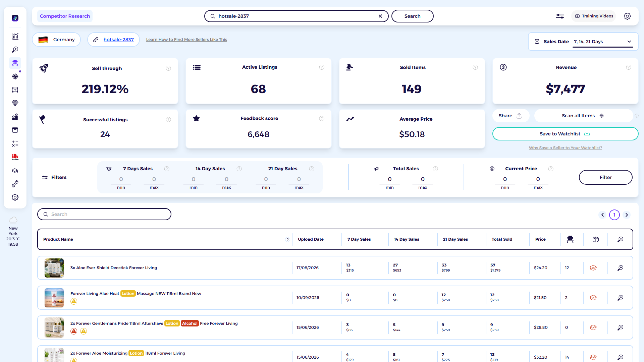Viewport: 644px width, 362px height.
Task: Open the hotsale-2837 seller link
Action: pyautogui.click(x=119, y=40)
